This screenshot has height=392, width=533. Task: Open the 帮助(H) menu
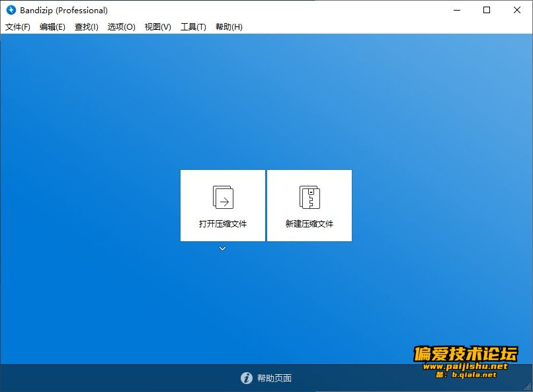pyautogui.click(x=229, y=27)
